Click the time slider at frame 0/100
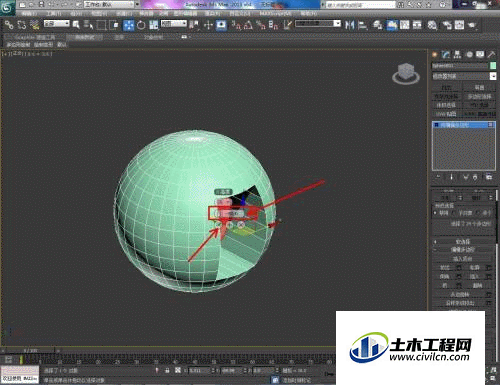The image size is (500, 385). (x=31, y=351)
